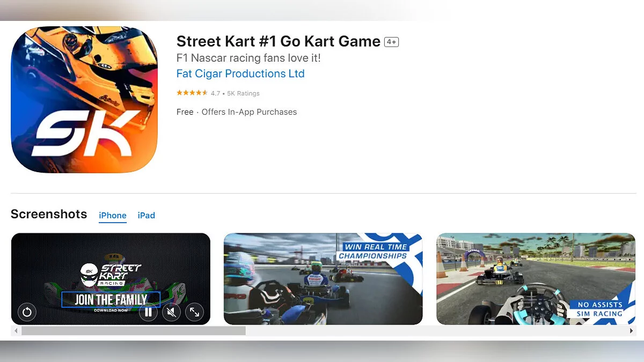Click the 4+ age rating badge

coord(391,42)
